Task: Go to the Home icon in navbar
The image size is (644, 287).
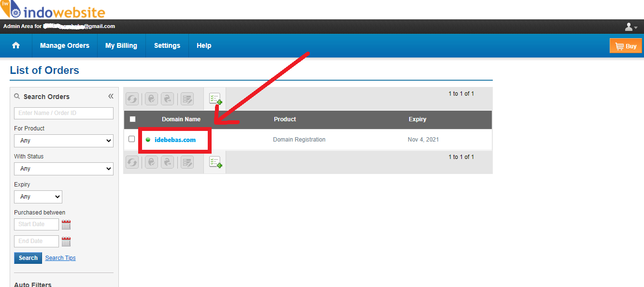Action: click(x=16, y=45)
